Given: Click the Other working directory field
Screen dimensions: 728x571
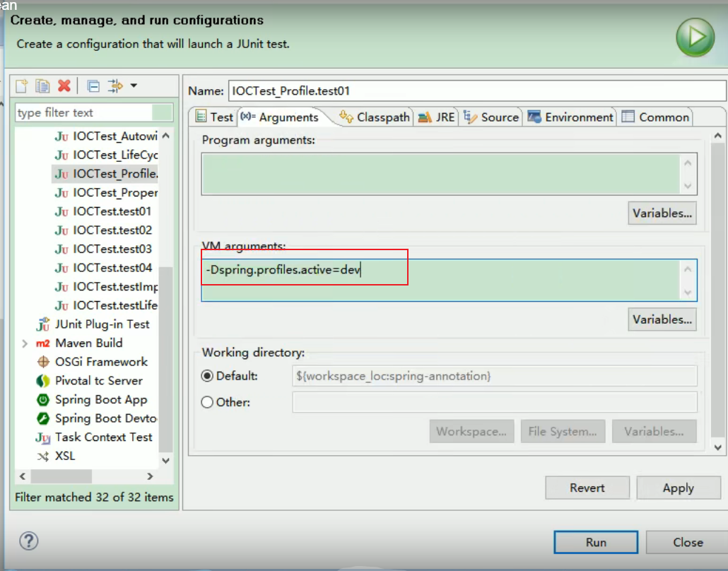Looking at the screenshot, I should point(495,402).
